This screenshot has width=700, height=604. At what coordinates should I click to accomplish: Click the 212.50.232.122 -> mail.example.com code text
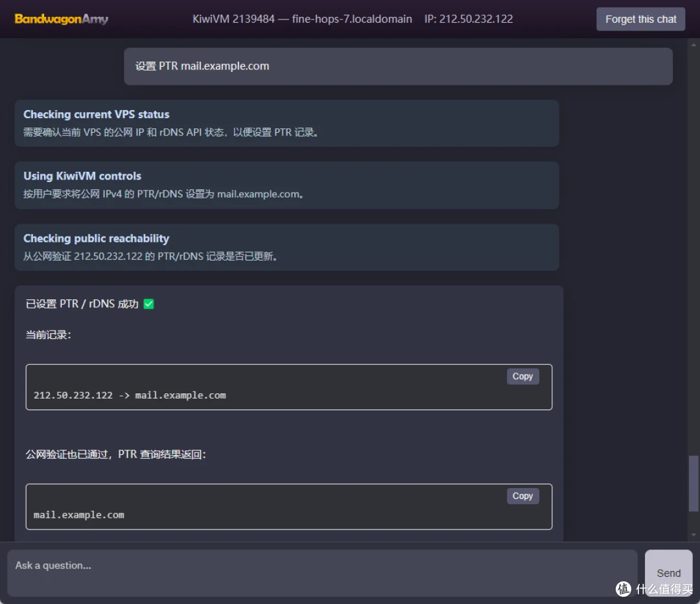(x=130, y=395)
